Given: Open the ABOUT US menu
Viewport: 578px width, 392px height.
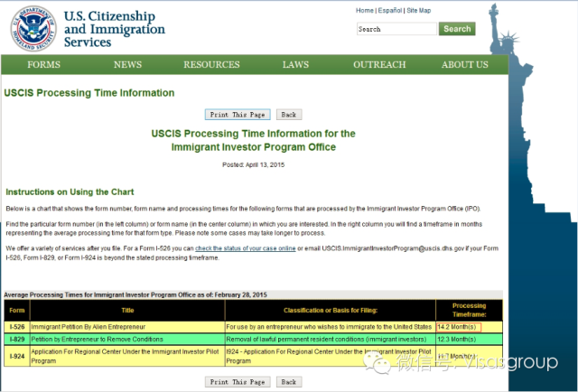Looking at the screenshot, I should pos(465,64).
